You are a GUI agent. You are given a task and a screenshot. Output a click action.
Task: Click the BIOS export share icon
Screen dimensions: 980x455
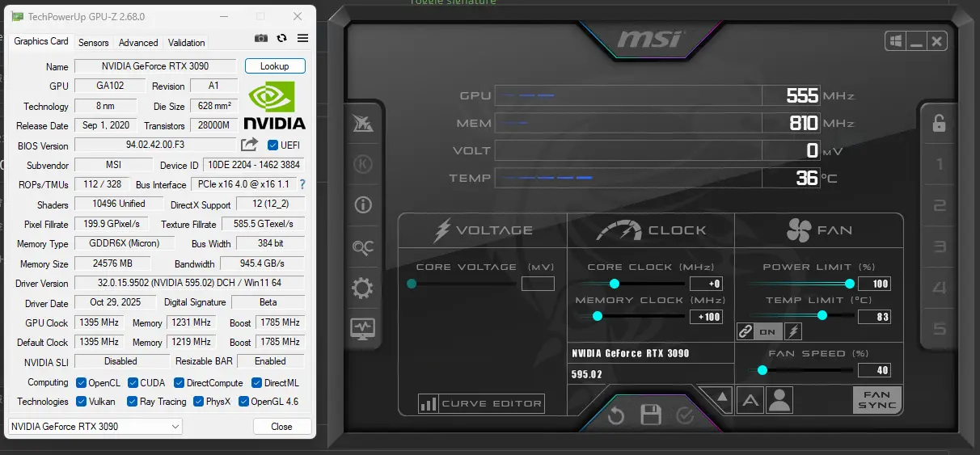[249, 145]
